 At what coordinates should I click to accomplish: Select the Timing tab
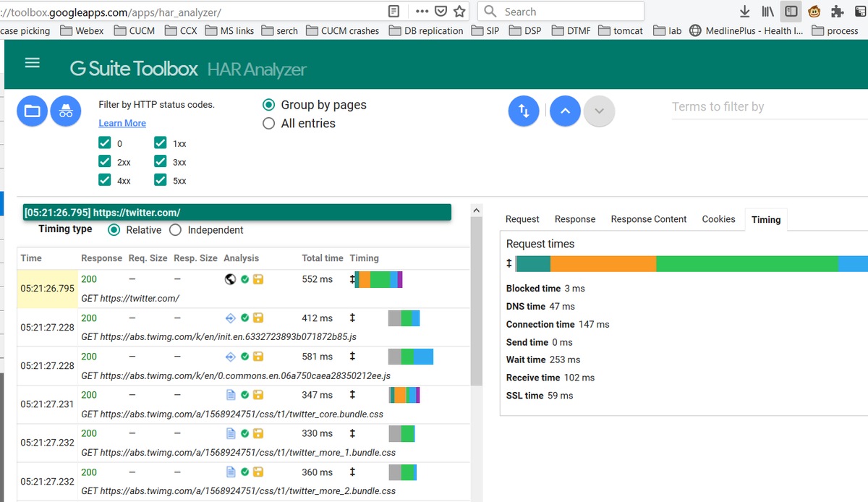766,220
